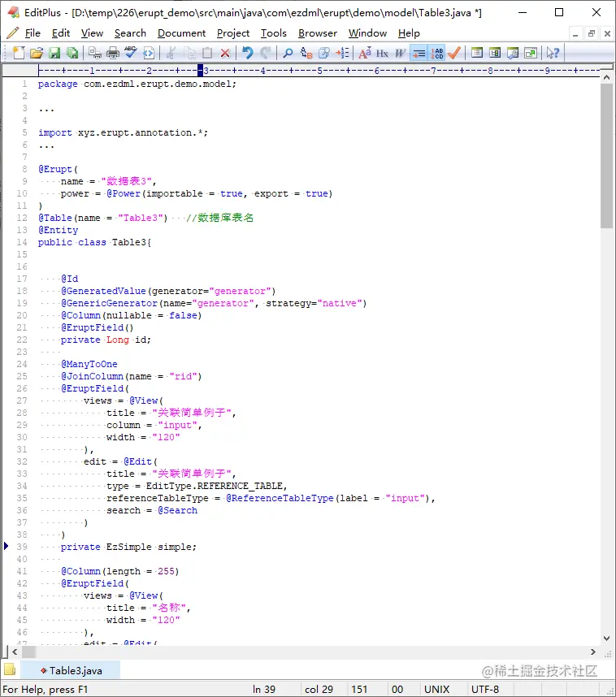The height and width of the screenshot is (697, 616).
Task: Click the '@Entity' annotation line
Action: [x=58, y=230]
